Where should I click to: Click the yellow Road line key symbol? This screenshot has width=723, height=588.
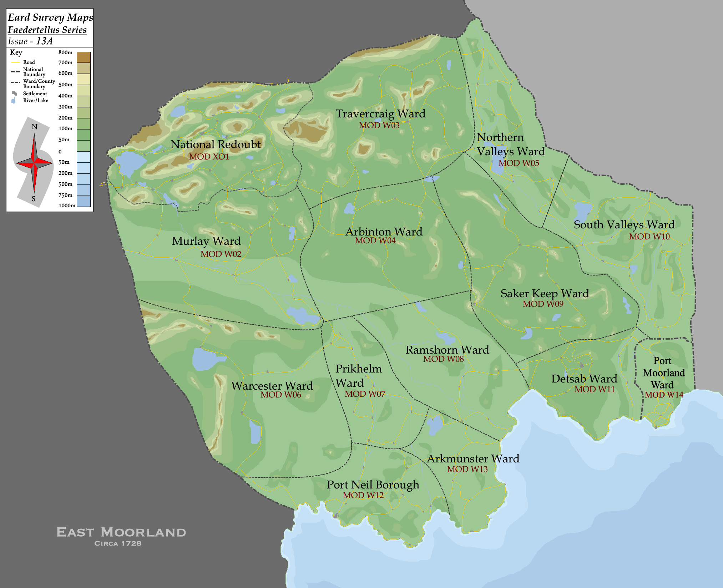click(15, 62)
